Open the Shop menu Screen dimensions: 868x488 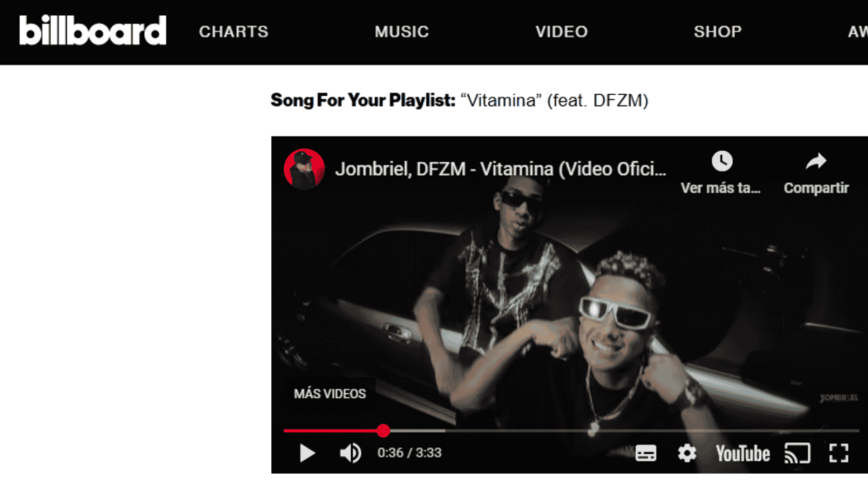pyautogui.click(x=718, y=31)
